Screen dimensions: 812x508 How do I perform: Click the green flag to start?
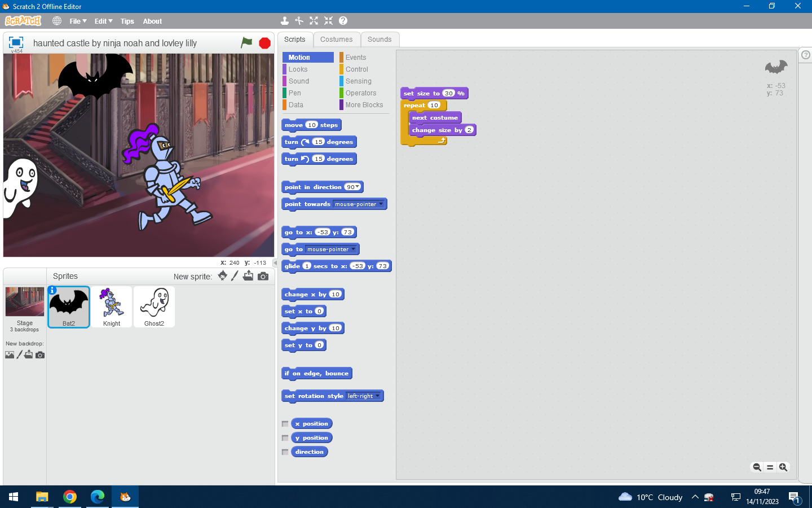[x=246, y=43]
